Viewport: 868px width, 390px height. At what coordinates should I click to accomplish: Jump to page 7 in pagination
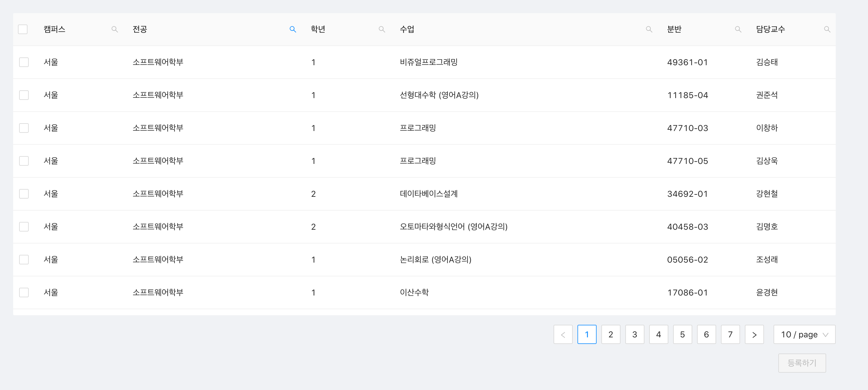point(730,334)
